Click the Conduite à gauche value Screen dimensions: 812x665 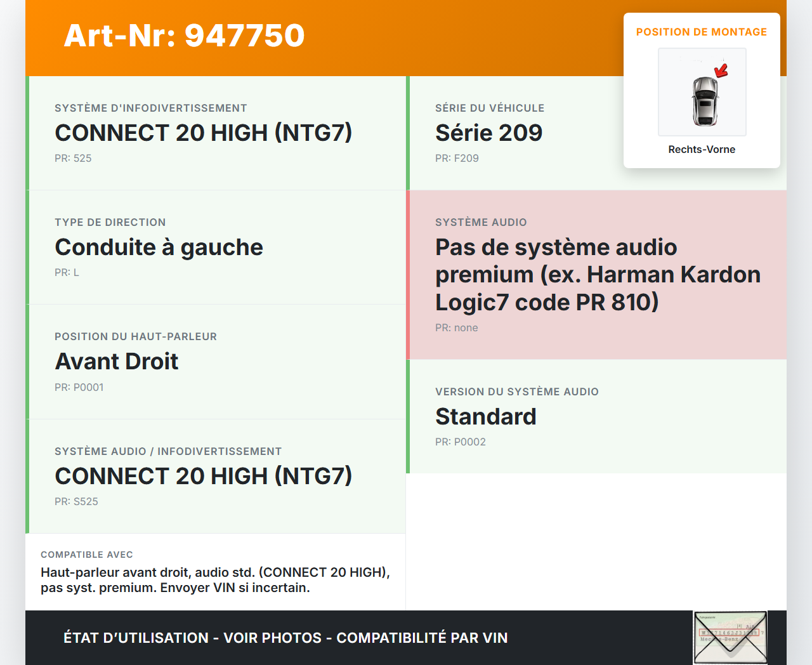tap(159, 247)
